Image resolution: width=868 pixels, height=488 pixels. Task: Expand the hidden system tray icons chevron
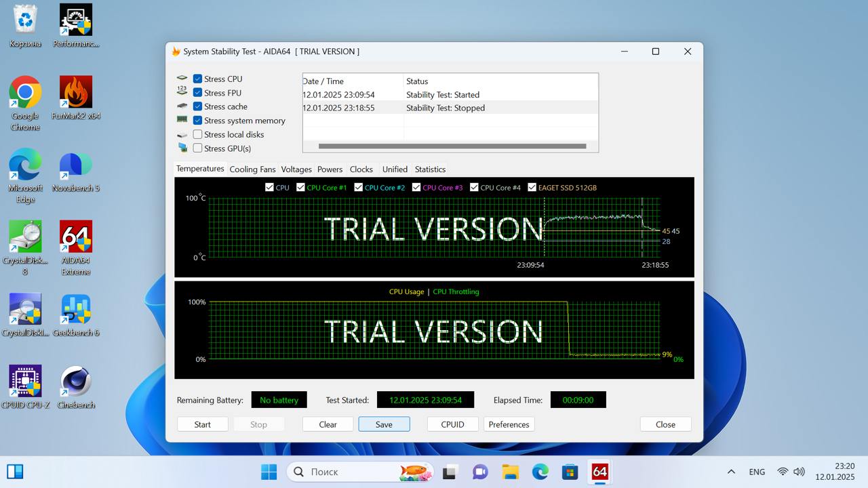731,472
